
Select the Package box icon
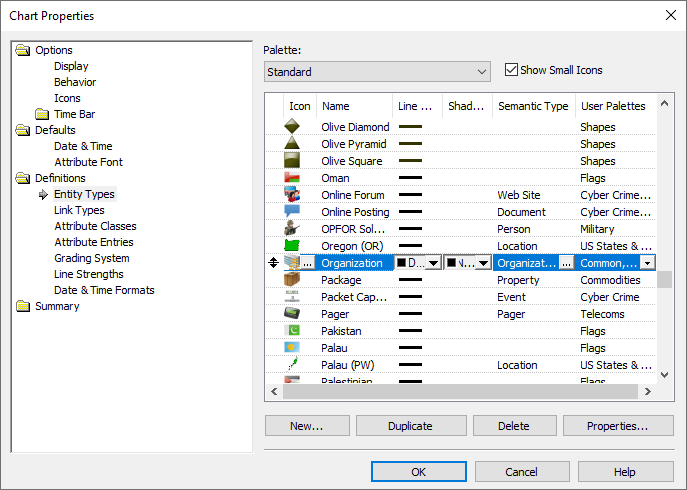[292, 280]
